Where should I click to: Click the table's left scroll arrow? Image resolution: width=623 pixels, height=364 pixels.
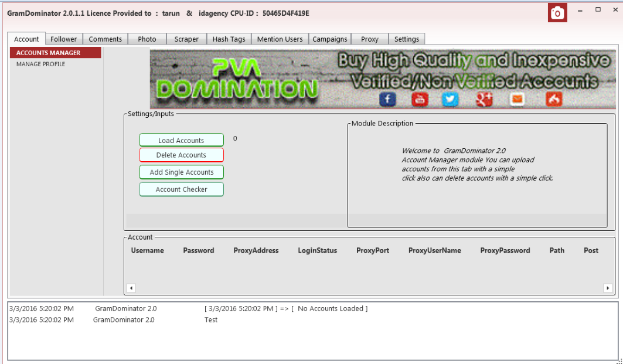[x=131, y=288]
